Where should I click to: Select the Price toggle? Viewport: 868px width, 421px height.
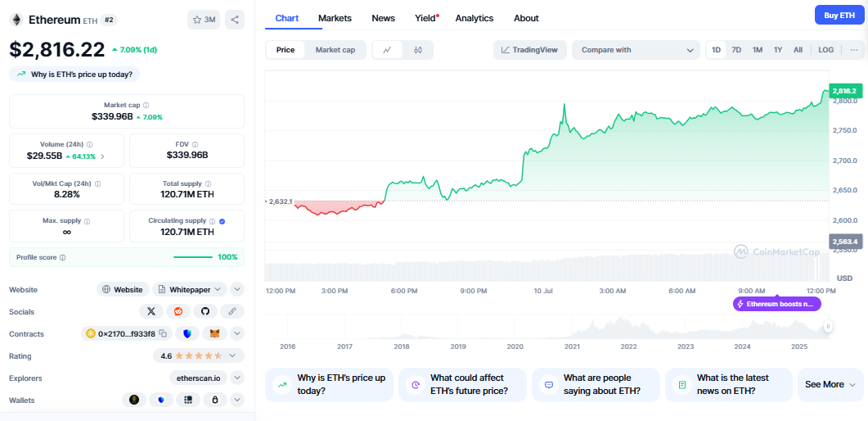click(x=285, y=50)
